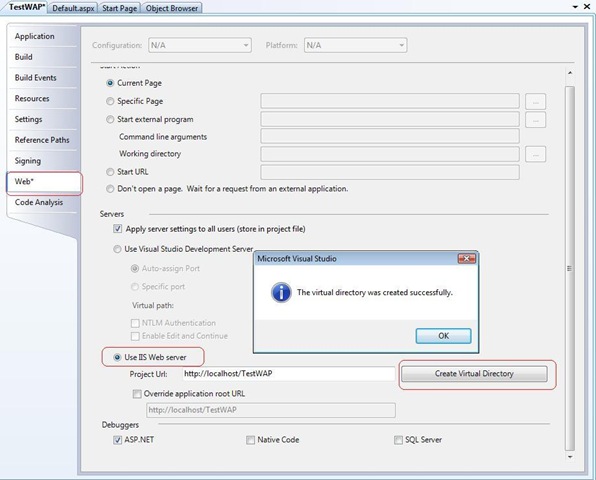
Task: Close the TestWAP document window with X
Action: (587, 7)
